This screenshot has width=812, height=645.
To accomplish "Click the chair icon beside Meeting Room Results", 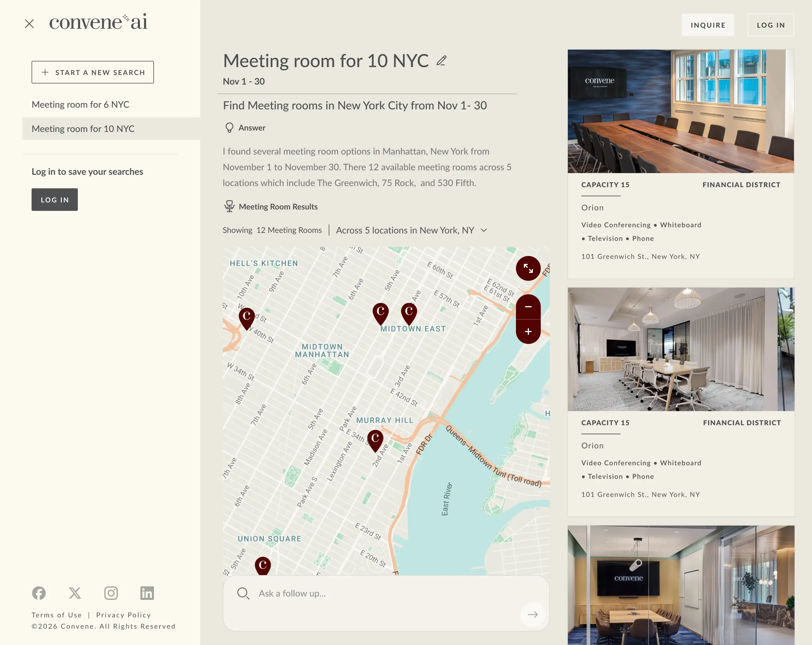I will (230, 206).
